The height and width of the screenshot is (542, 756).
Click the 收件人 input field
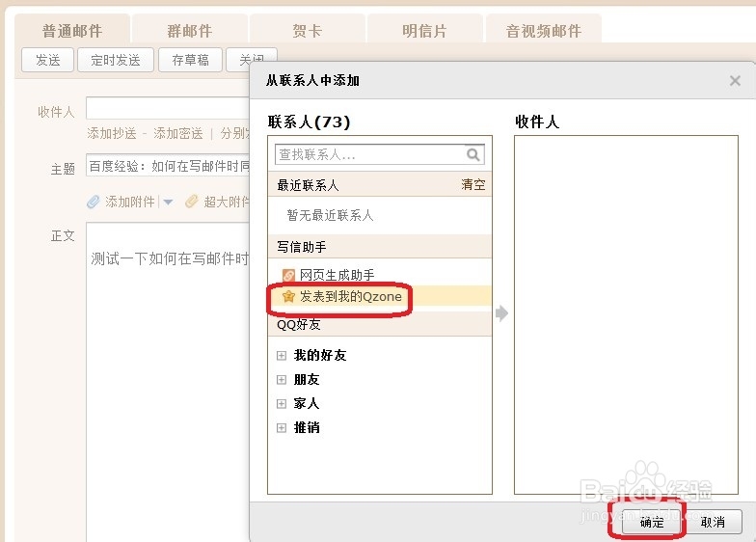coord(168,108)
